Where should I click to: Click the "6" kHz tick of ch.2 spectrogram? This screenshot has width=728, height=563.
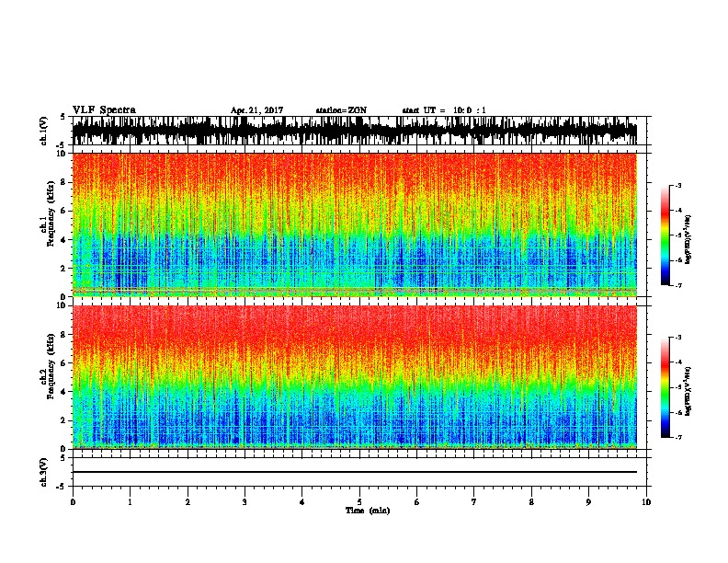coord(64,363)
